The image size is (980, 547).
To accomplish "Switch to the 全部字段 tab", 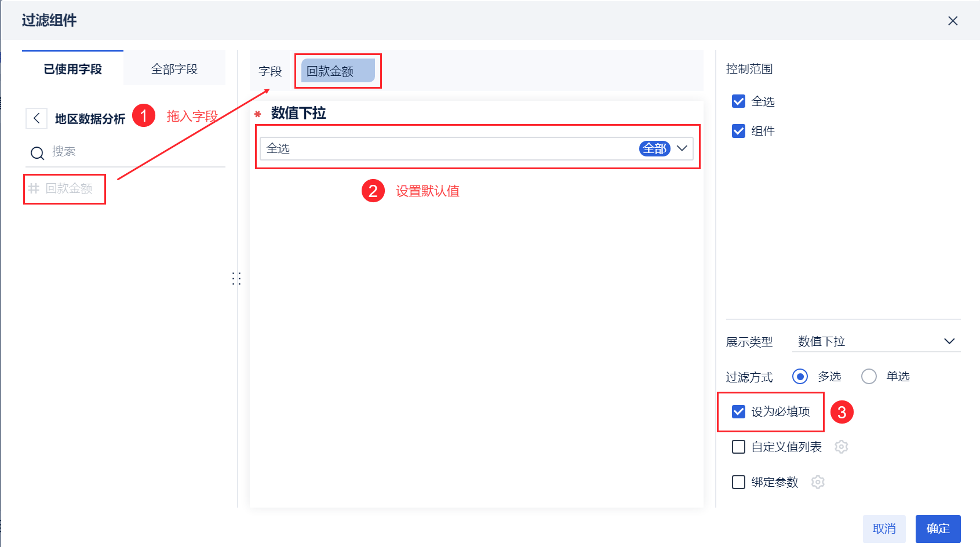I will coord(174,69).
